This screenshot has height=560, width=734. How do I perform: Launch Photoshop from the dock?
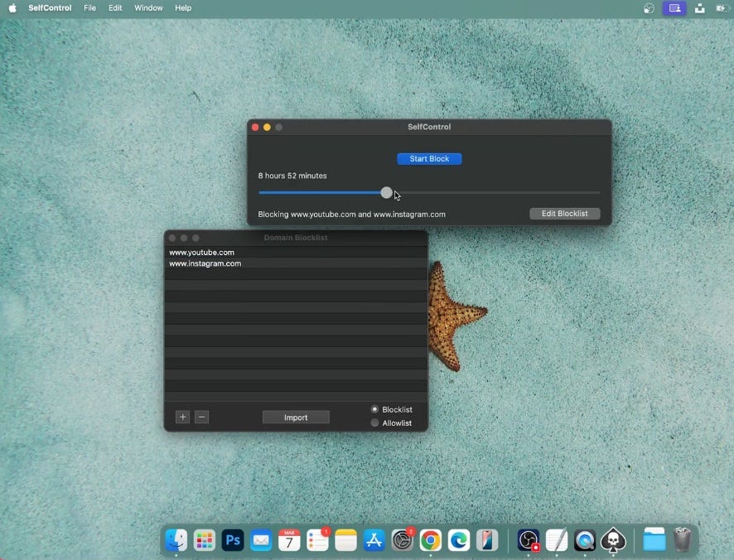coord(233,540)
